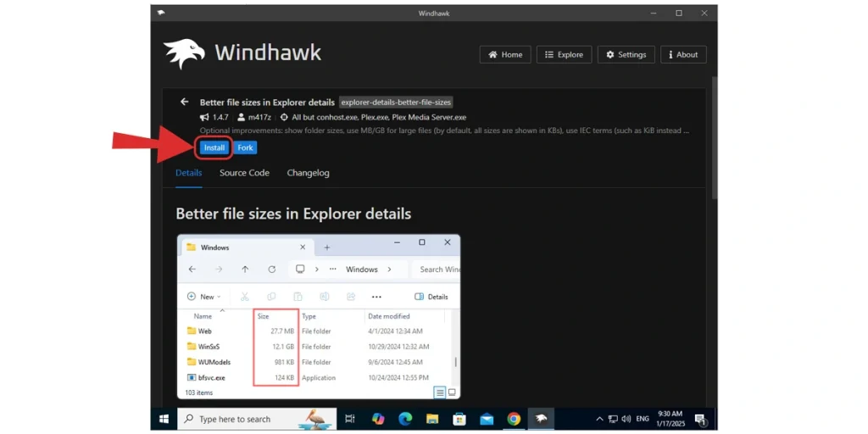This screenshot has height=434, width=868.
Task: Click the Windhawk eagle logo
Action: [184, 53]
